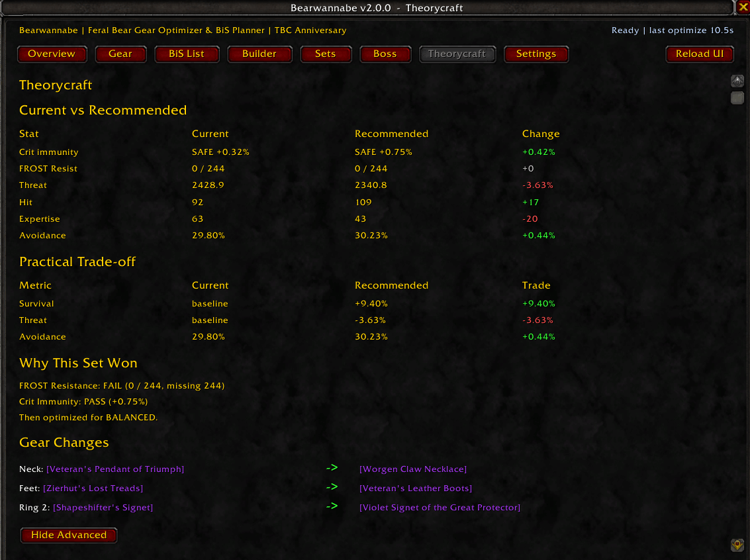Click the crit immunity change +0.42%
Image resolution: width=750 pixels, height=560 pixels.
pos(539,152)
